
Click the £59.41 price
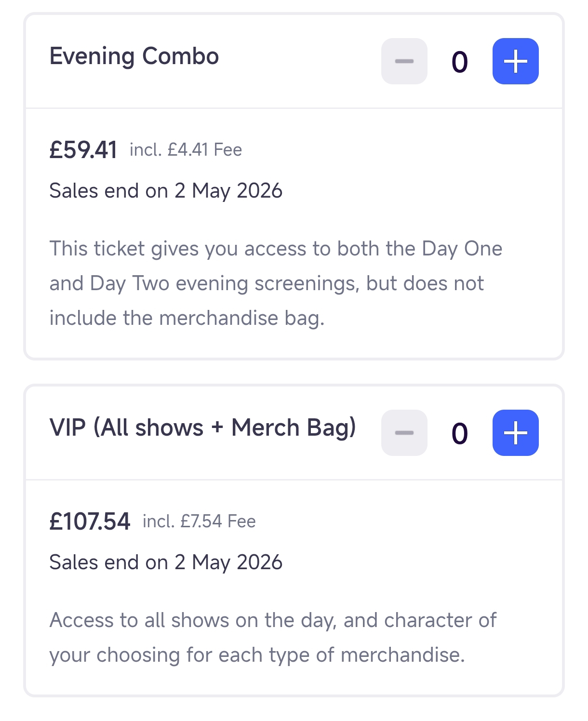pos(83,150)
